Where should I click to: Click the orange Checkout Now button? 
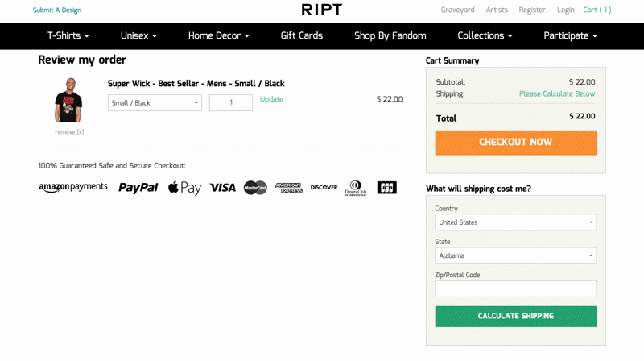point(516,143)
